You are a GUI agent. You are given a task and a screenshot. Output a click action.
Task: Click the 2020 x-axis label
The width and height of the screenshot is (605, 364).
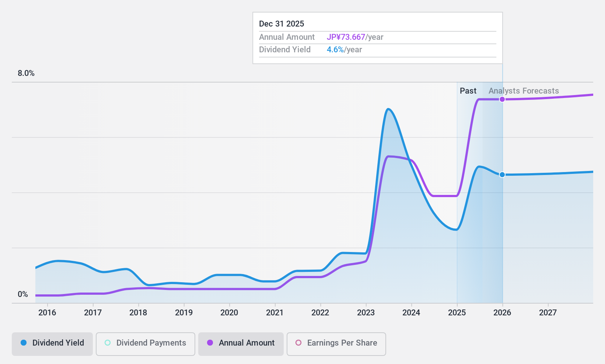[229, 313]
